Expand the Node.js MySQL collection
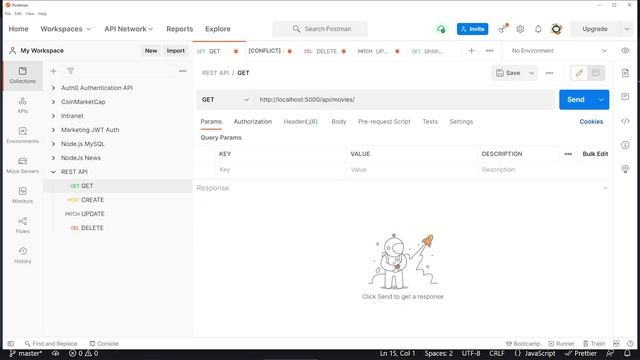640x360 pixels. [53, 144]
